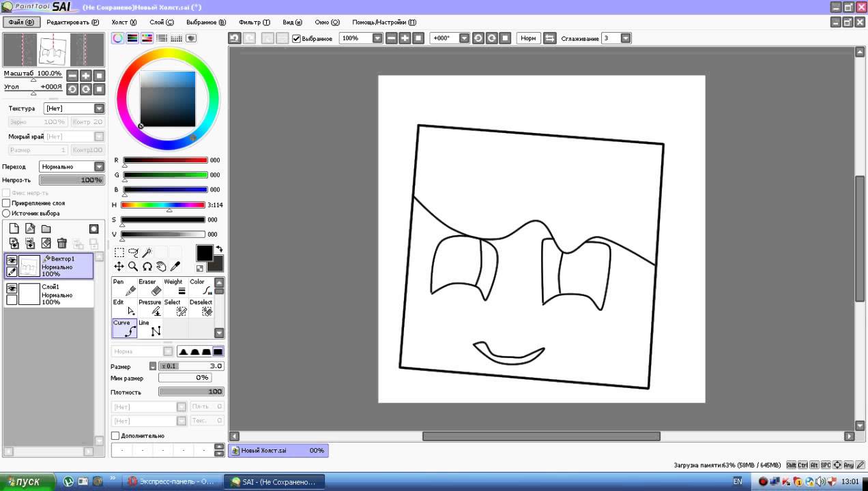Viewport: 868px width, 491px height.
Task: Open the Фильтр menu
Action: 254,22
